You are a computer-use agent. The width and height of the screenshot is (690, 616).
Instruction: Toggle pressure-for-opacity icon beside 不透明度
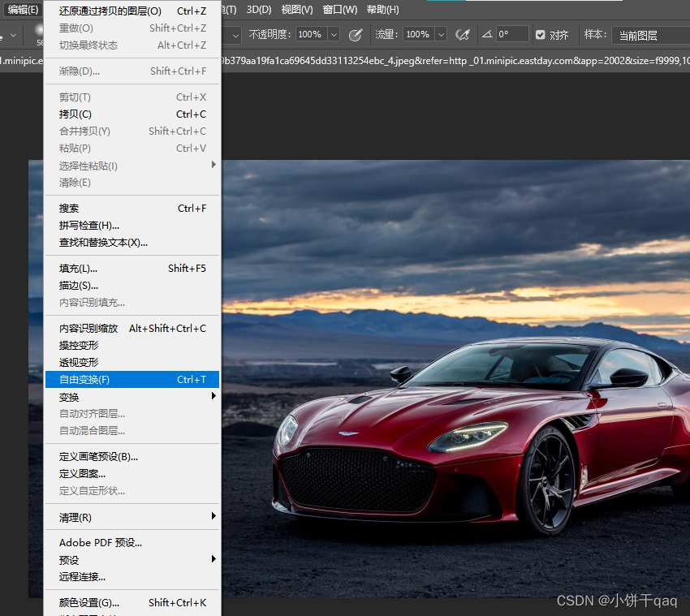pyautogui.click(x=355, y=35)
